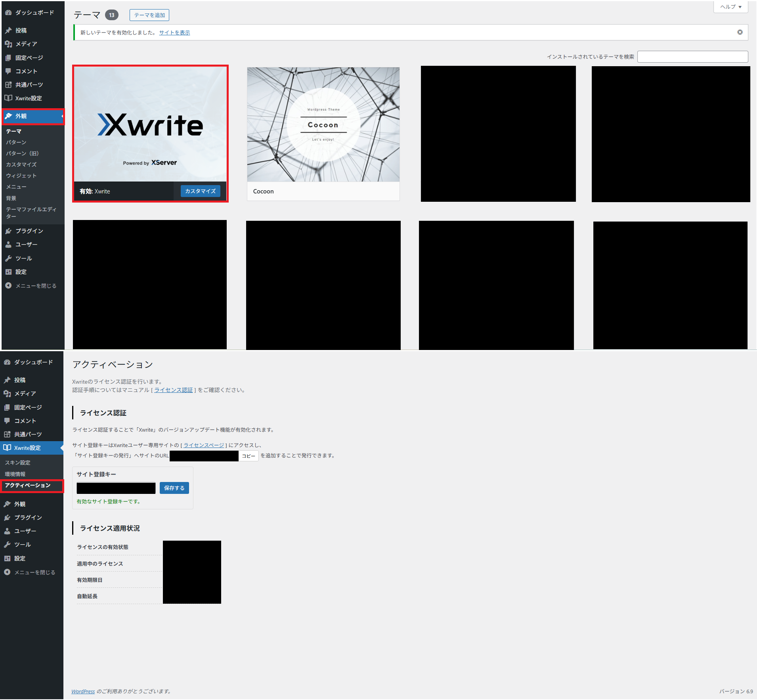Select the Cocoon theme thumbnail
Viewport: 757px width, 700px height.
(323, 124)
